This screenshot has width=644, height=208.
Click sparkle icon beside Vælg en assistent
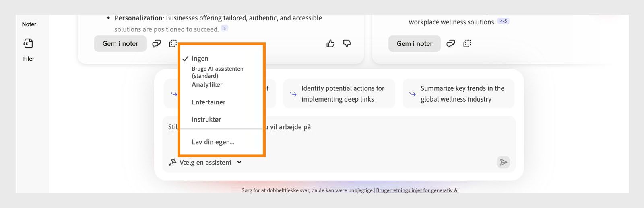(172, 162)
